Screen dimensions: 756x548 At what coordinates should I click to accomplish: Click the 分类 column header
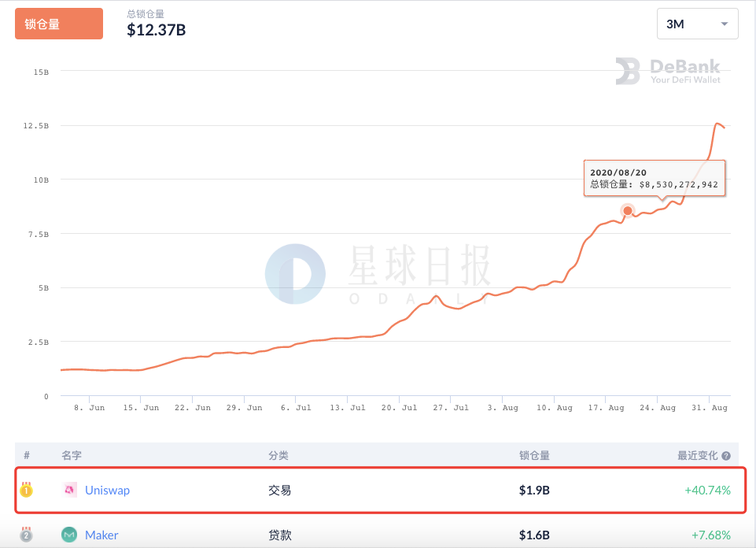278,455
